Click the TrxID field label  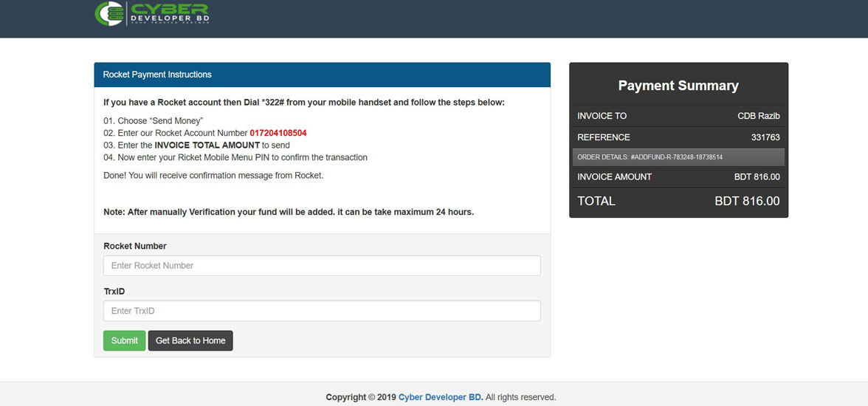[x=114, y=292]
